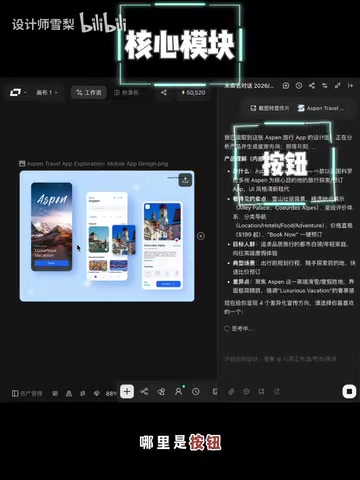360x480 pixels.
Task: Click the expand arrows icon in chat header
Action: (x=337, y=86)
